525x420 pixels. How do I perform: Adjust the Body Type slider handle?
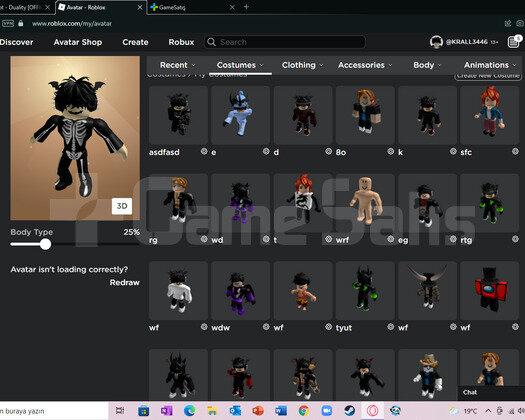click(x=45, y=244)
